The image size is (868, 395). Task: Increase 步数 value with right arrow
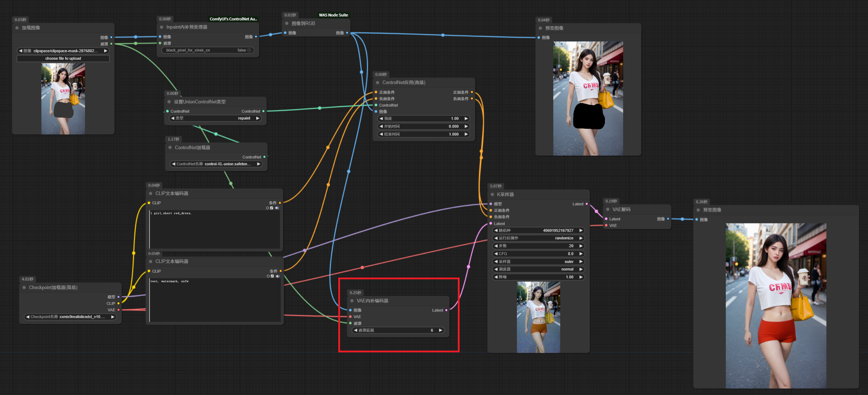[581, 246]
